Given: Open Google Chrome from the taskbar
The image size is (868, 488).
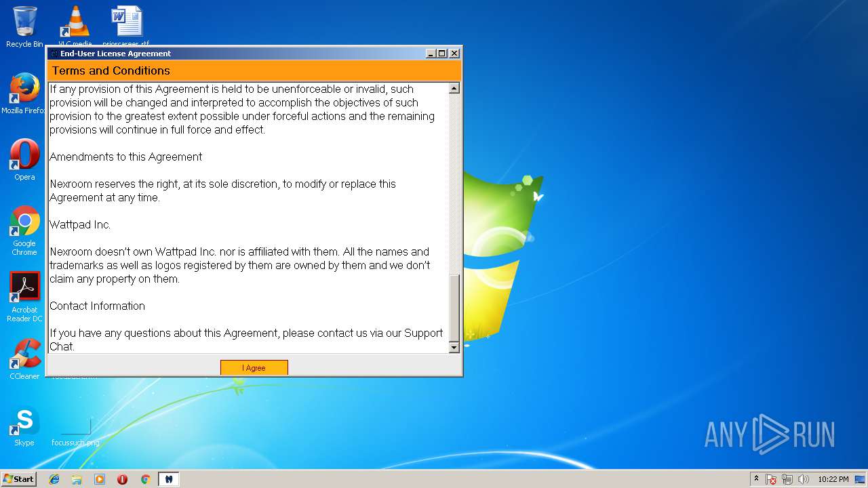Looking at the screenshot, I should 145,479.
